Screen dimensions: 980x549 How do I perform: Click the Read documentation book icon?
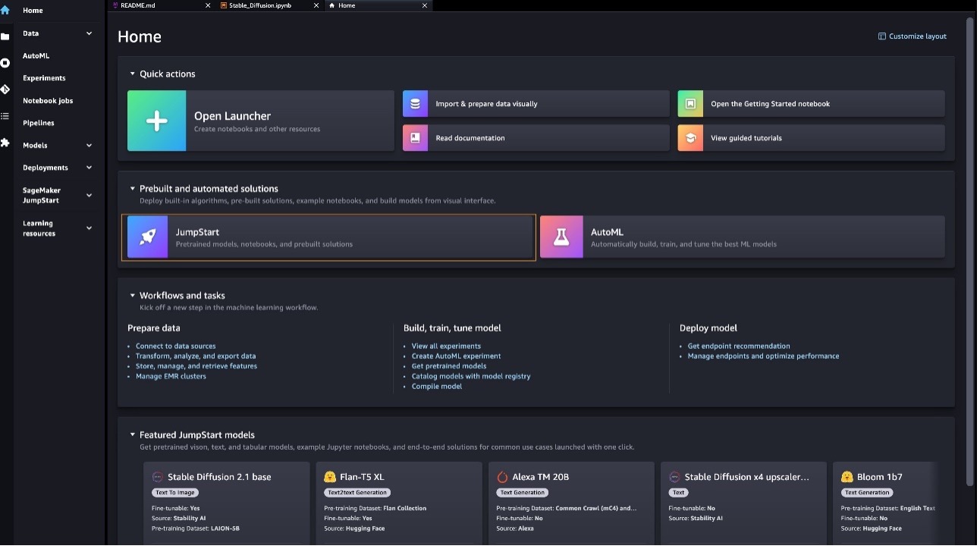(416, 138)
